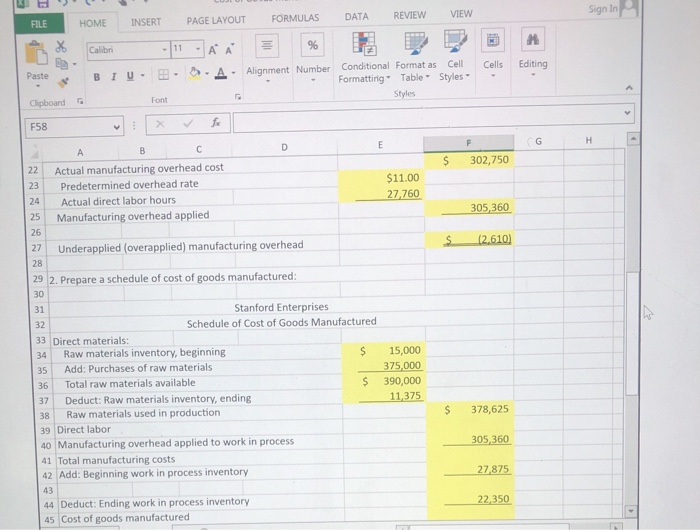
Task: Switch to the FORMULAS tab
Action: point(295,18)
